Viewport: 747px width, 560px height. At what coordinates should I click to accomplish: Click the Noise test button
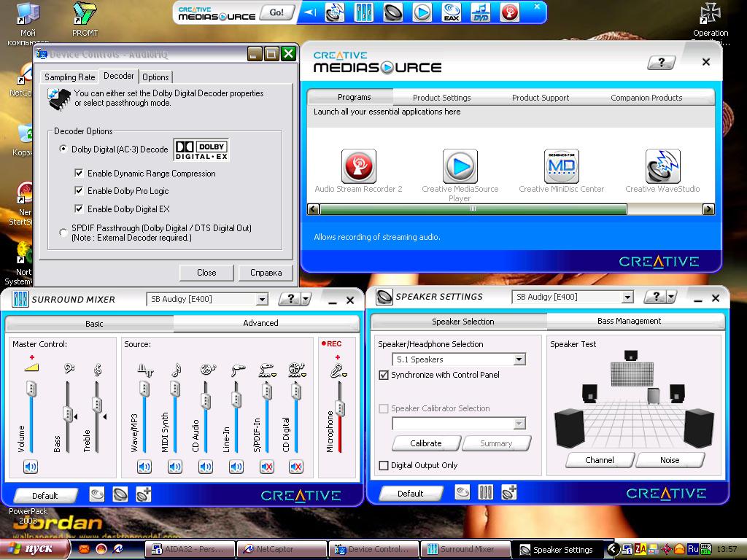point(670,460)
